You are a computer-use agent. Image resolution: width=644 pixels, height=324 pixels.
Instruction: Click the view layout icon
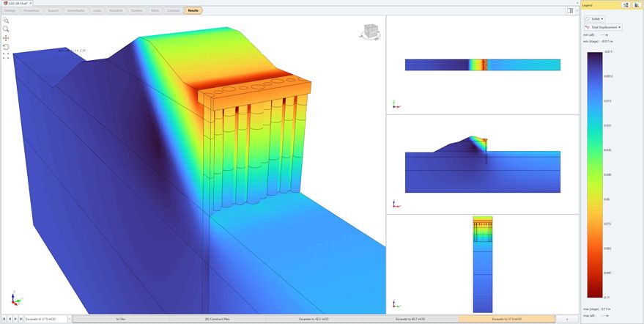pos(569,11)
